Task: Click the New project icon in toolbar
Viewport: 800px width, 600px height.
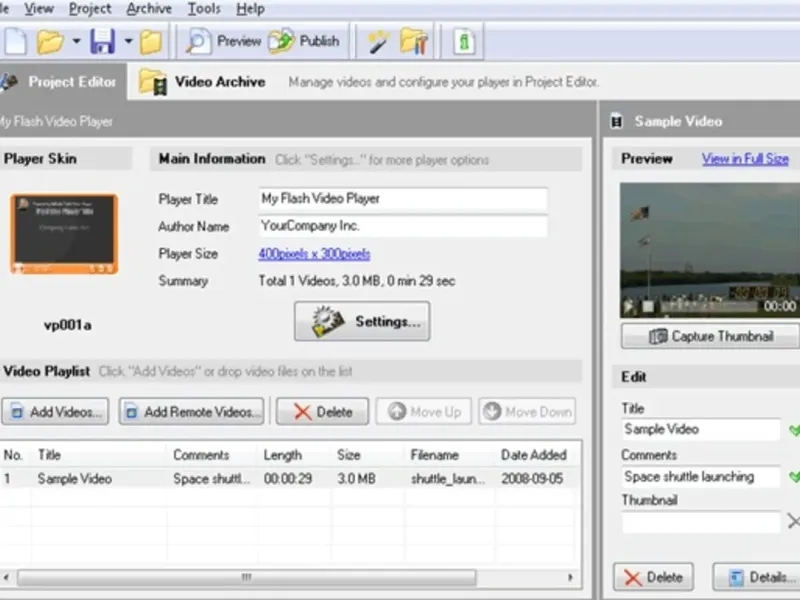Action: click(x=15, y=41)
